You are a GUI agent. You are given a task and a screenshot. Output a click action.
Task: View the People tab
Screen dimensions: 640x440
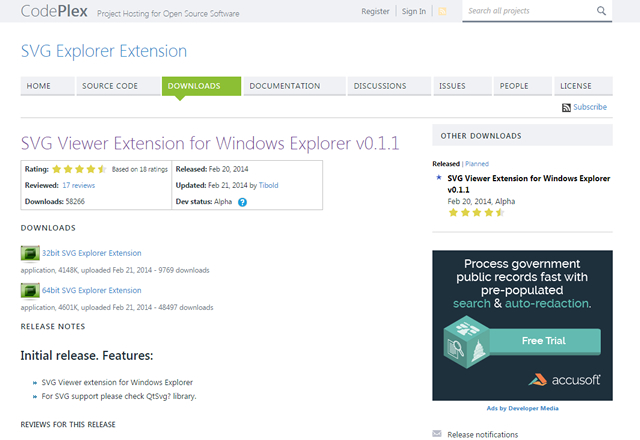[523, 86]
